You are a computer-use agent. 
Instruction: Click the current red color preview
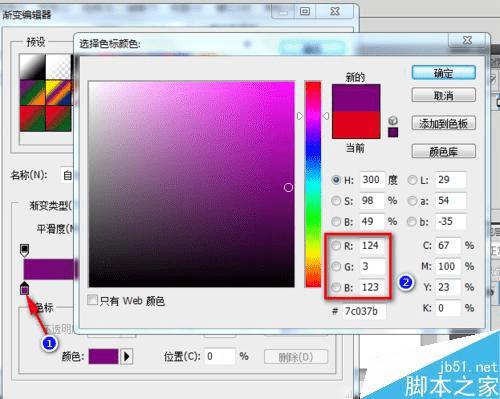pyautogui.click(x=356, y=125)
